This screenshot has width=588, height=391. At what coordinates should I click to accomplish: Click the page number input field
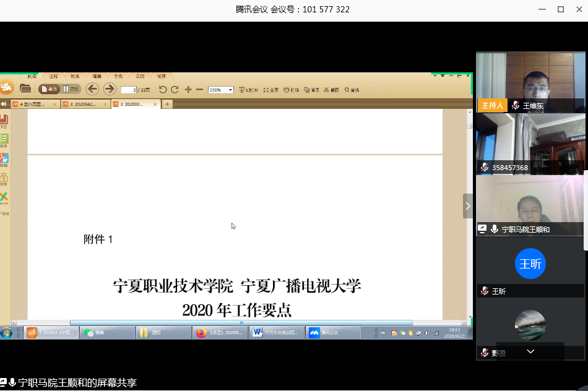[128, 90]
